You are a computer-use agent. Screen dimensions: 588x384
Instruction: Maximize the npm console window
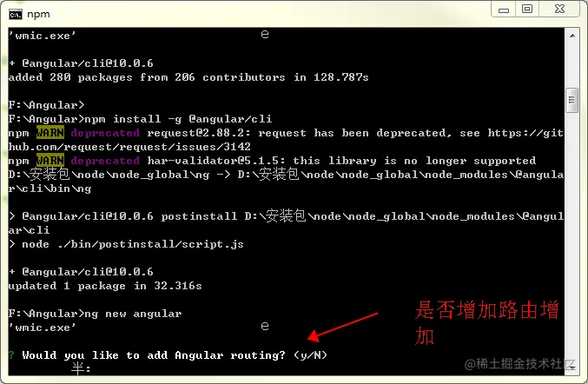click(x=527, y=9)
